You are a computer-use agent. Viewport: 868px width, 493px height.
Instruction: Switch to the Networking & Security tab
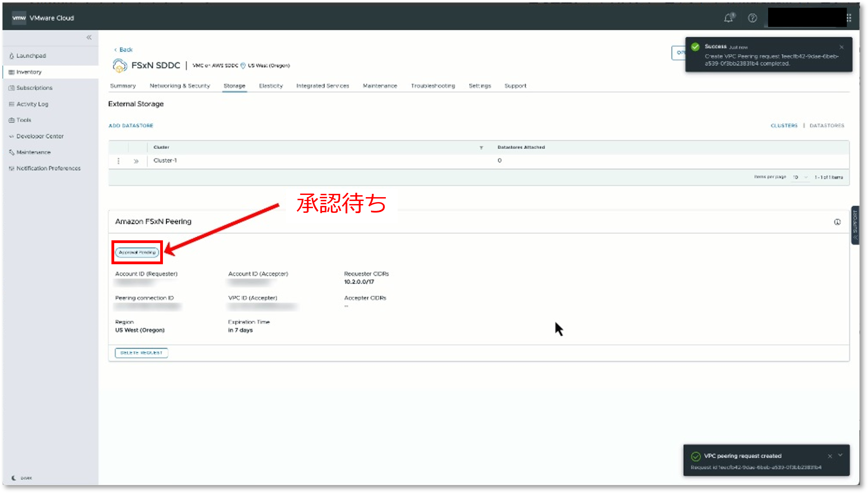pyautogui.click(x=180, y=86)
